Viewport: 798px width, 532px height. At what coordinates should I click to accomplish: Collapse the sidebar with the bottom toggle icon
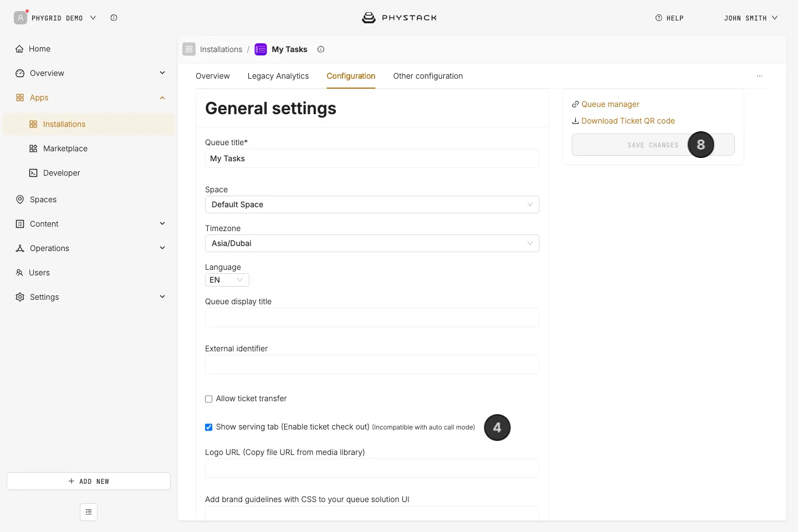[89, 512]
